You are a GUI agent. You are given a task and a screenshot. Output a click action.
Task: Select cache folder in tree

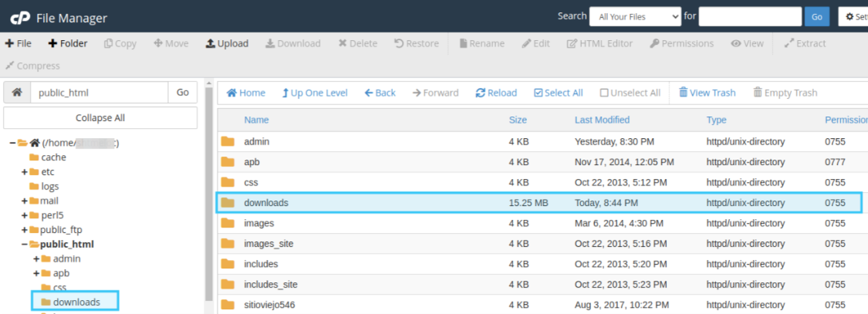tap(48, 157)
